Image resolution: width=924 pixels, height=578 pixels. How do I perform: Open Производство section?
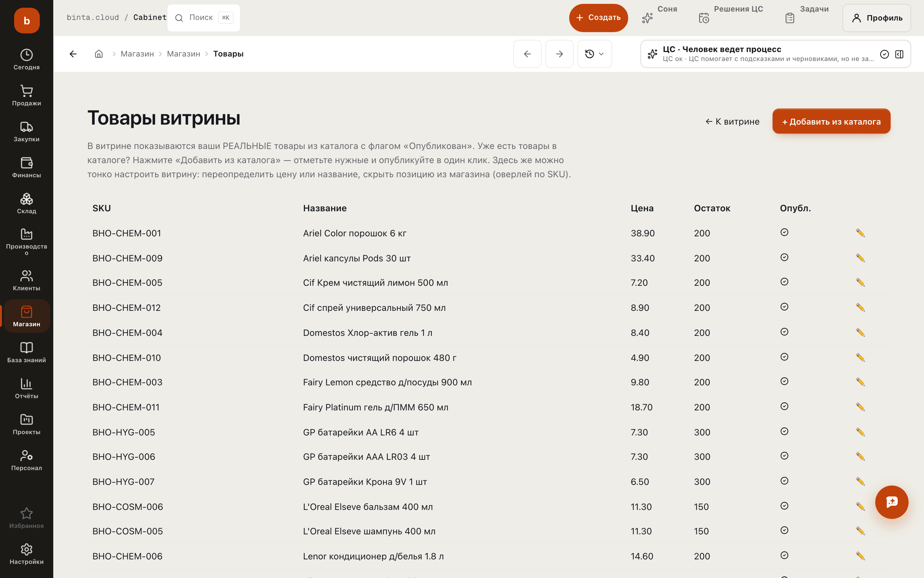tap(26, 241)
